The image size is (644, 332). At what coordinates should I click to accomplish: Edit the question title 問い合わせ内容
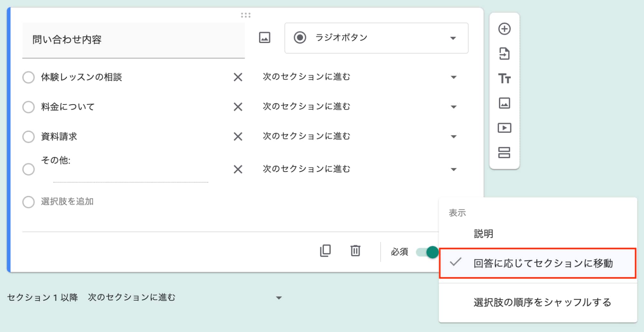(x=133, y=40)
